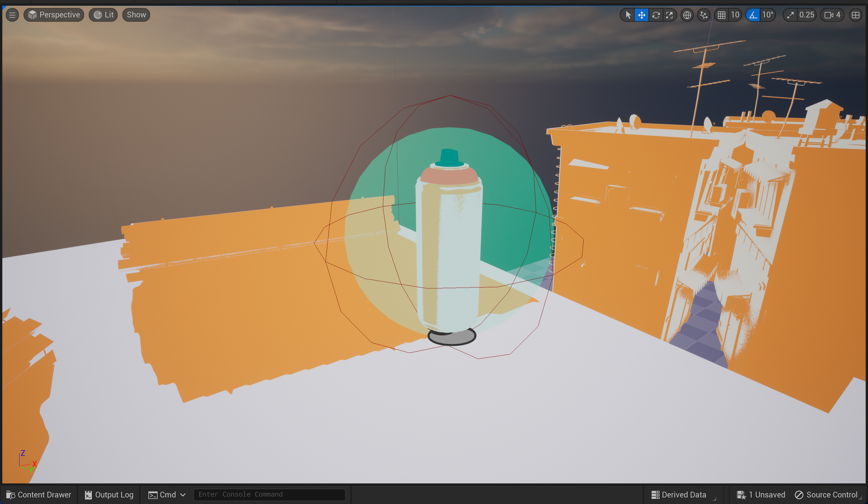Open the viewport options hamburger menu
This screenshot has height=504, width=868.
12,15
